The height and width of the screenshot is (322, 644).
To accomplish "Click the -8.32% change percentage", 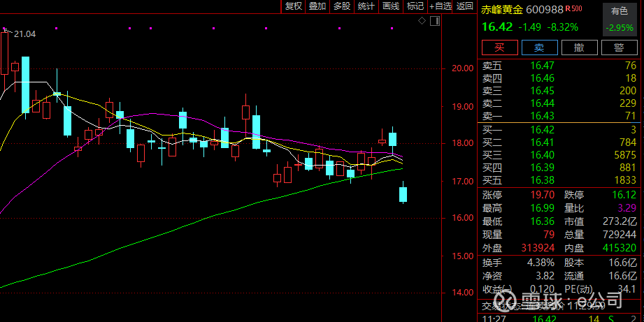I will [562, 27].
